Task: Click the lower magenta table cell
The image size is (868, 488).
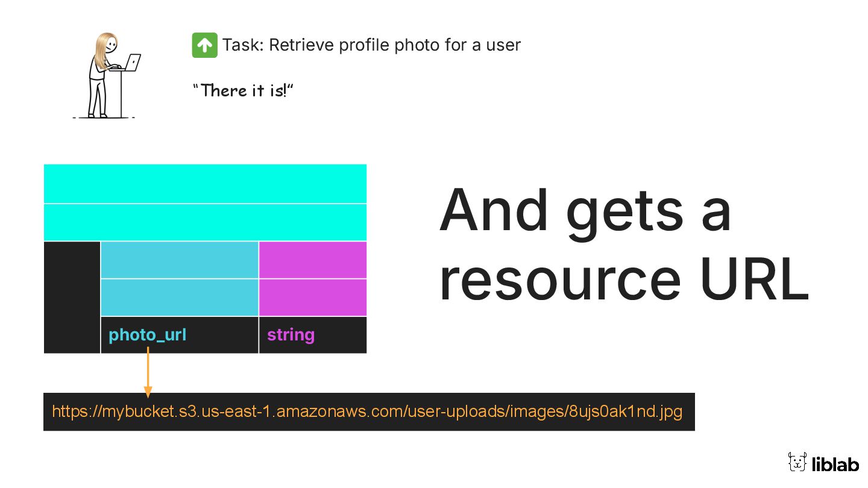Action: click(313, 298)
